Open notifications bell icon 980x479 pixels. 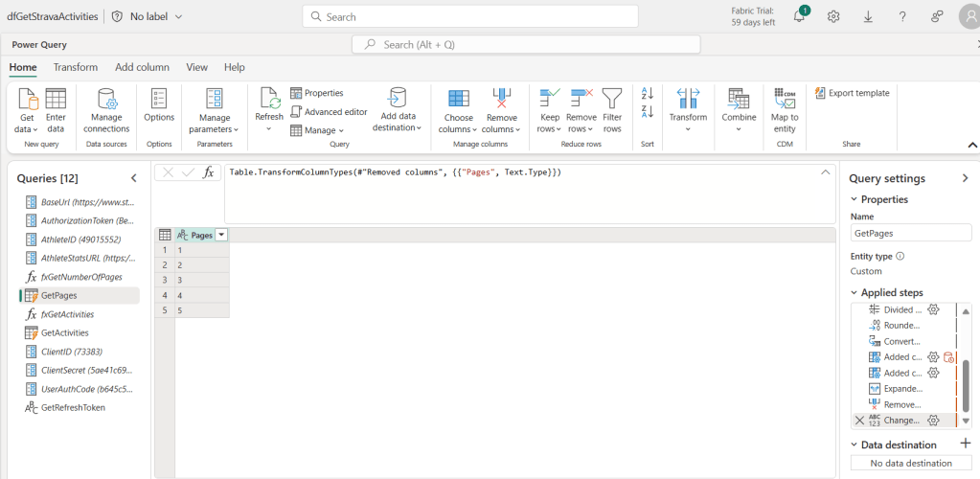coord(799,16)
